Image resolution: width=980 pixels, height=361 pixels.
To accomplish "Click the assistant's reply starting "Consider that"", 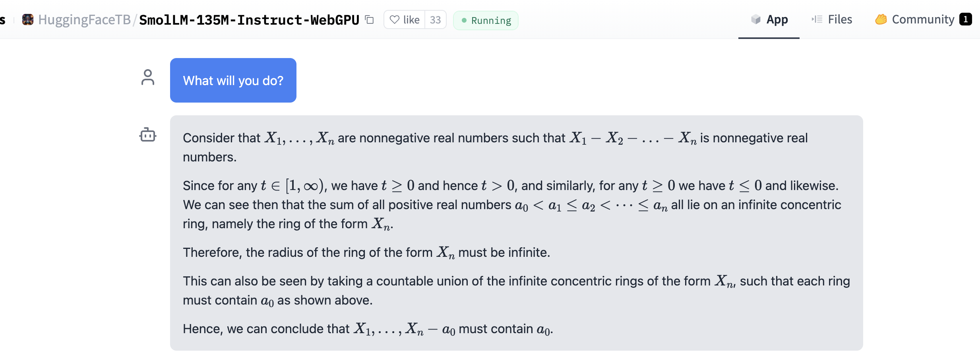I will click(516, 233).
